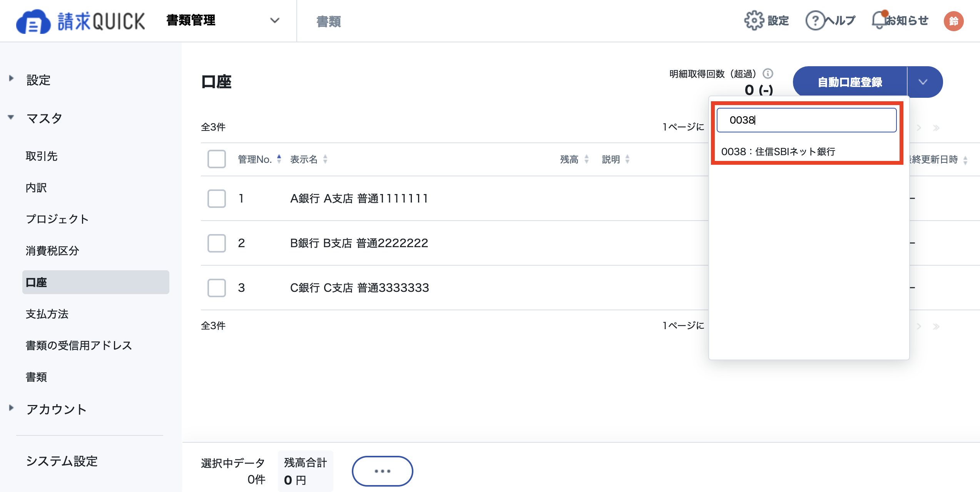980x492 pixels.
Task: Check the row for B銀行 B支店
Action: [x=217, y=243]
